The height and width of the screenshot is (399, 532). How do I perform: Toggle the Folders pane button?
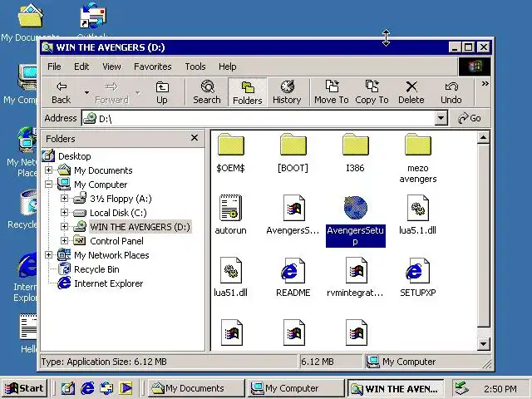[248, 92]
